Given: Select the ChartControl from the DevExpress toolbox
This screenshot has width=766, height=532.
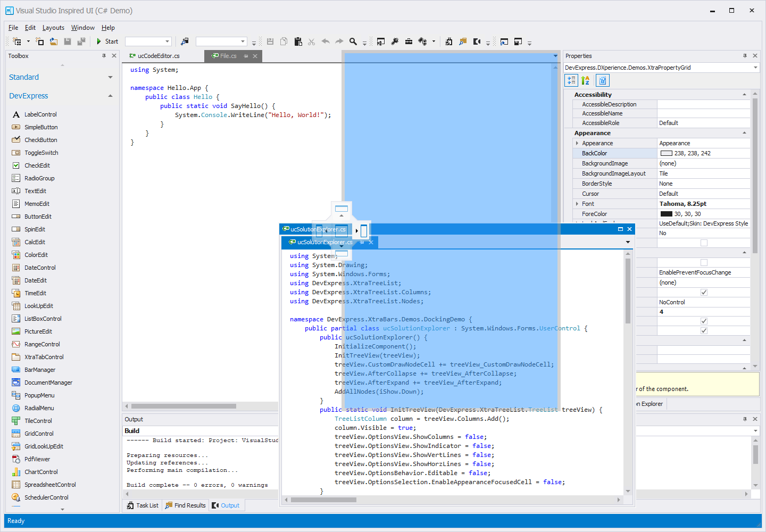Looking at the screenshot, I should 41,471.
